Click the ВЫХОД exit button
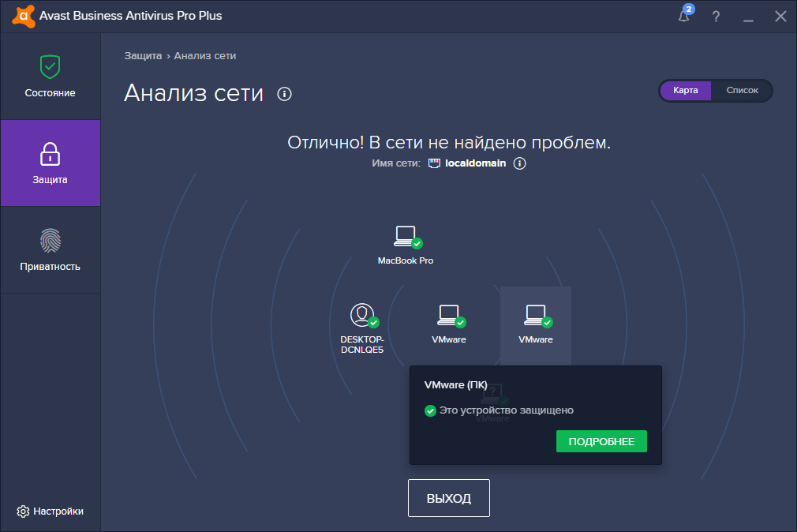This screenshot has width=797, height=532. 449,498
